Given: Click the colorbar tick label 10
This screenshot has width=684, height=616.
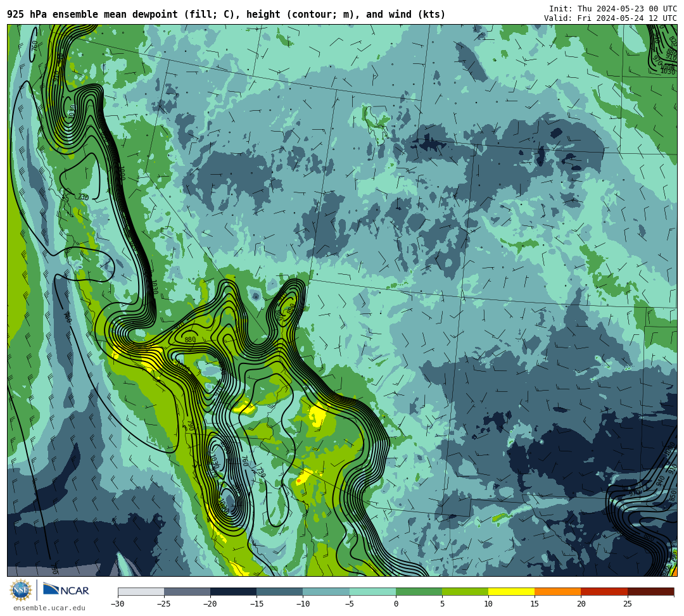Looking at the screenshot, I should [x=488, y=604].
